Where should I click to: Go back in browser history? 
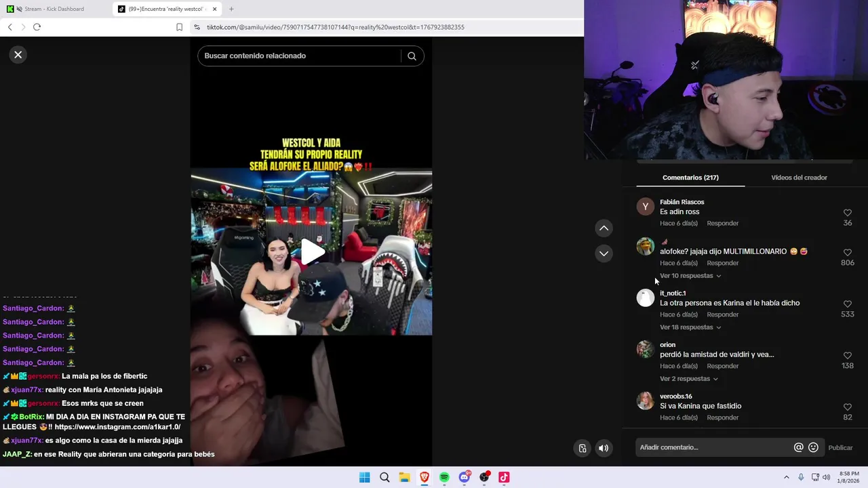coord(9,27)
